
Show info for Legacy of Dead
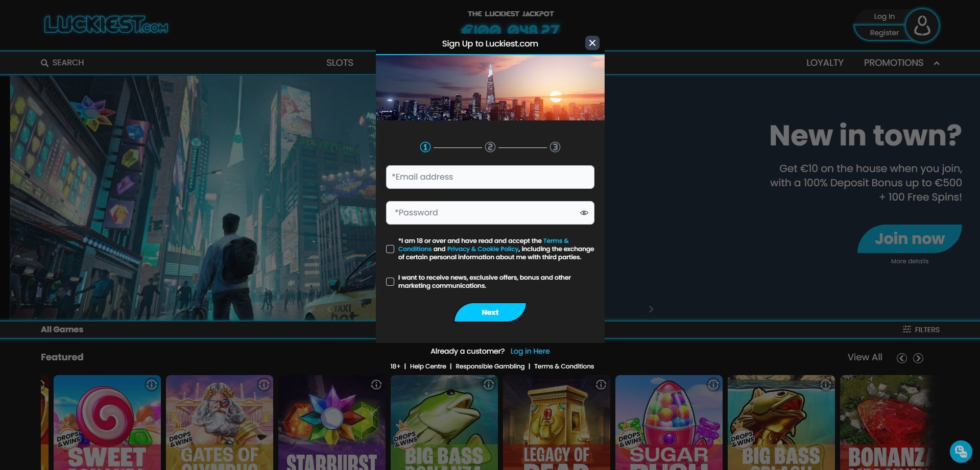601,385
